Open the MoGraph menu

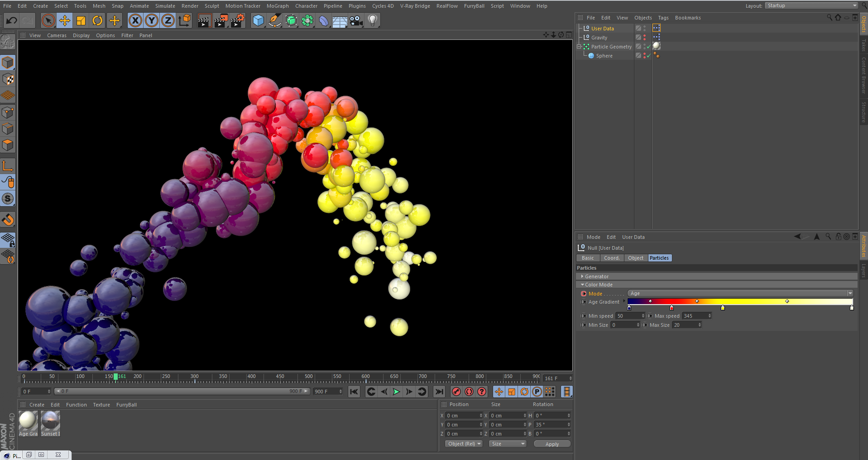coord(277,6)
